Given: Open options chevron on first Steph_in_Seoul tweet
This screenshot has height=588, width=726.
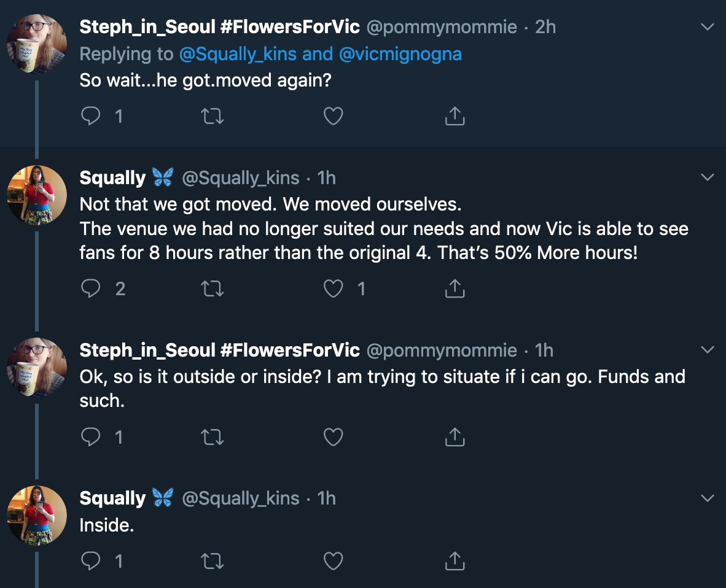Looking at the screenshot, I should coord(708,27).
